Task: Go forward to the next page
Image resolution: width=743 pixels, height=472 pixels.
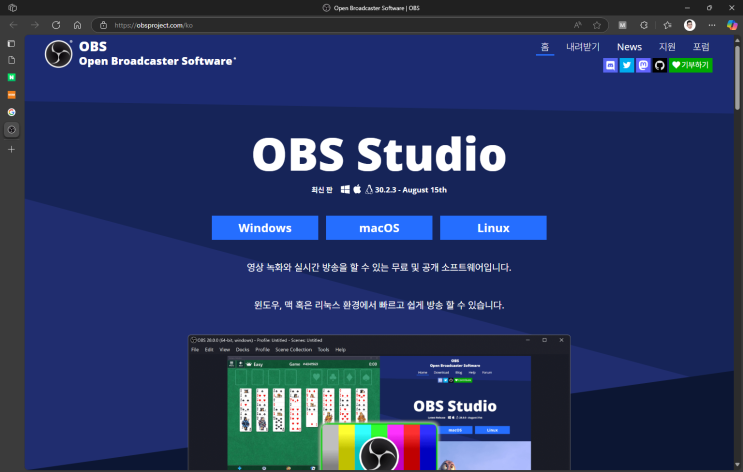Action: pos(35,25)
